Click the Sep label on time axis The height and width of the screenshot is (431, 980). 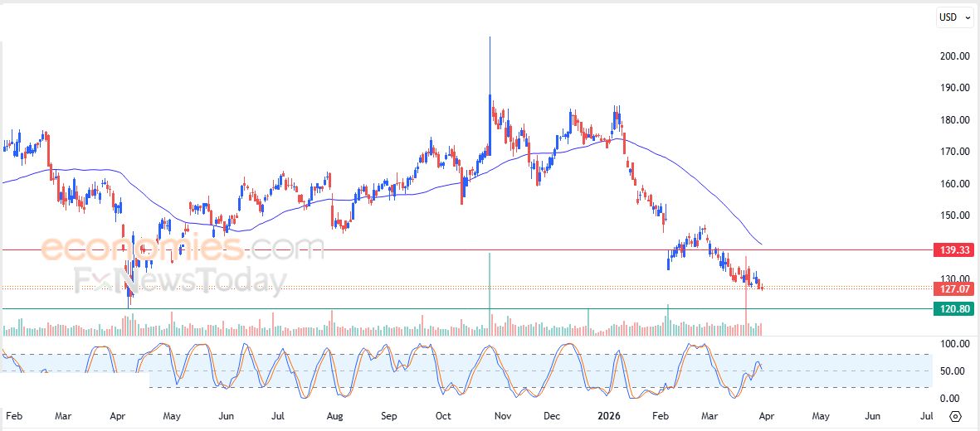(389, 416)
